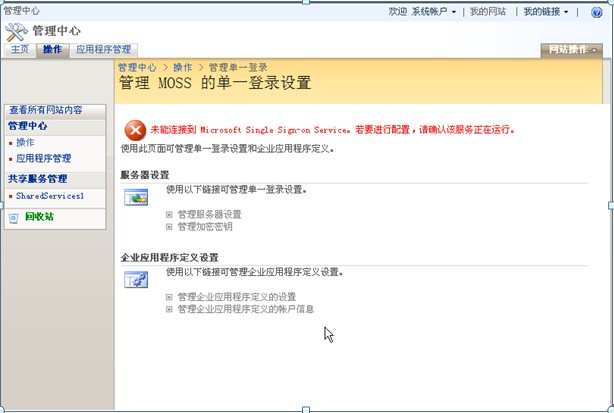Open 查看所有网站内容 in sidebar
Image resolution: width=614 pixels, height=413 pixels.
46,110
